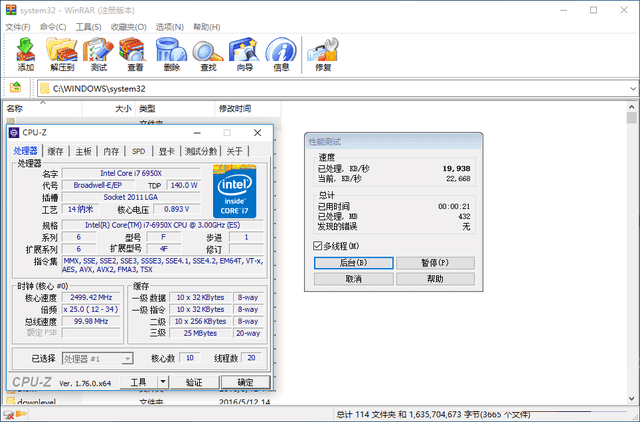Close the CPU-Z window
Screen dimensions: 640x422
click(258, 133)
